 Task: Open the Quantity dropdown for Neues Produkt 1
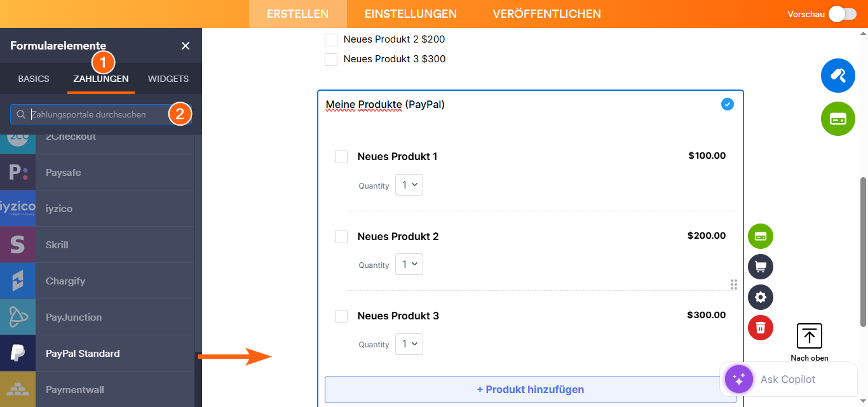409,184
